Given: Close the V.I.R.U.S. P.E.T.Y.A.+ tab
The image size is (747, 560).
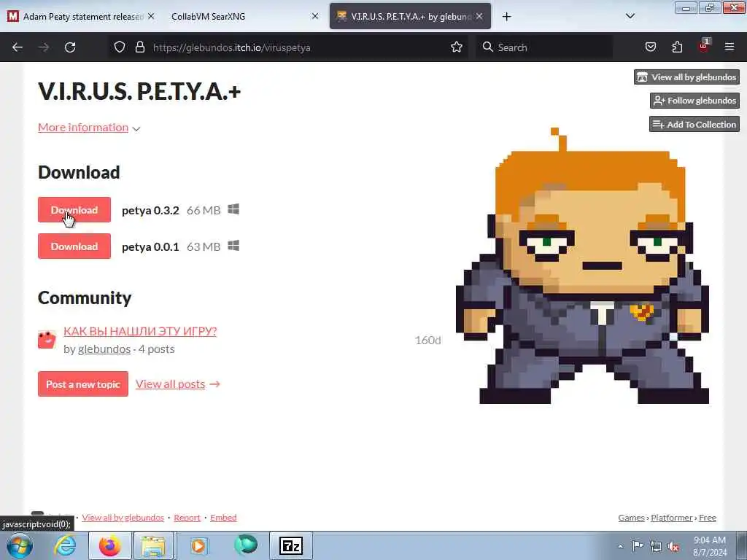Looking at the screenshot, I should coord(479,16).
